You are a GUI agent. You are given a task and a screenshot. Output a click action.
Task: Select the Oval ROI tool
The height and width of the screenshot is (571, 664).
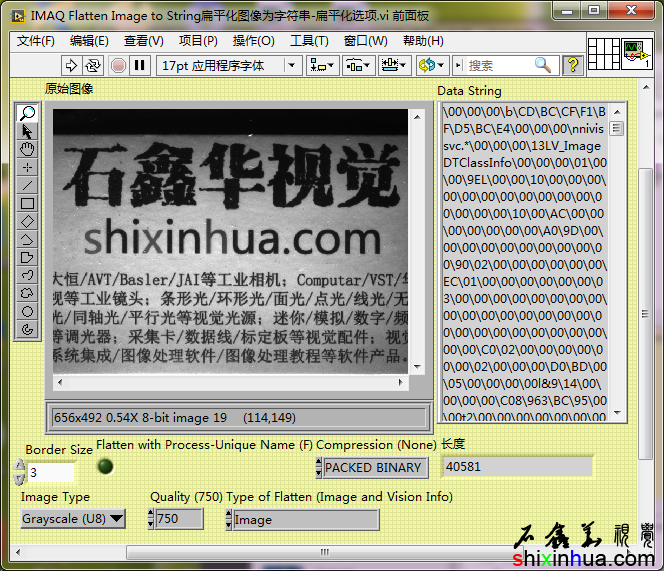click(x=27, y=311)
